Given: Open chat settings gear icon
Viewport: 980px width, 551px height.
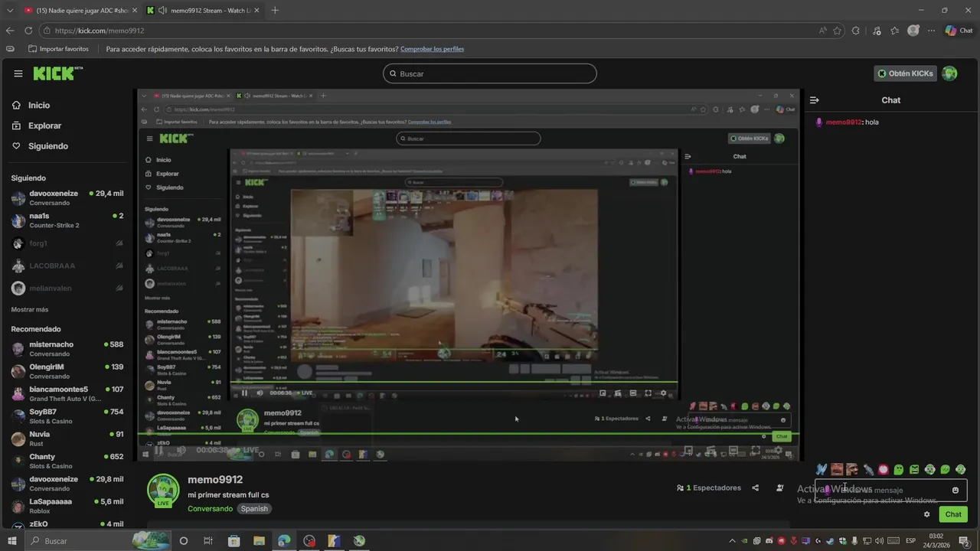Looking at the screenshot, I should (927, 514).
